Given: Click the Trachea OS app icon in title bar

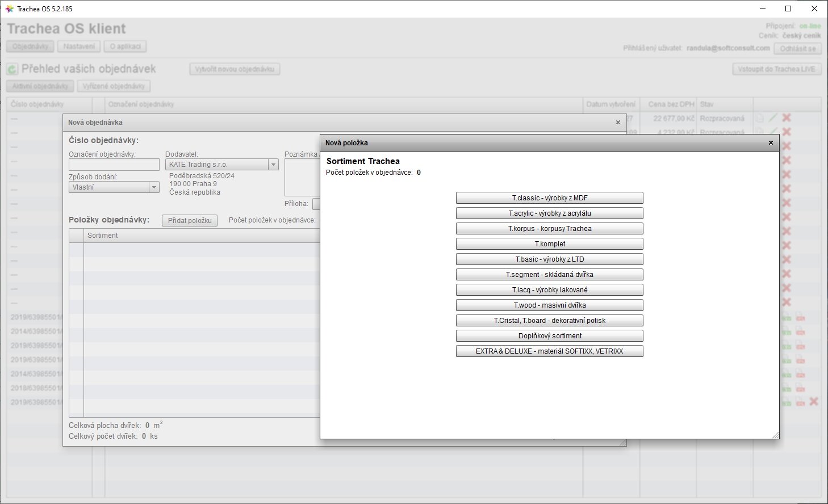Looking at the screenshot, I should click(9, 9).
